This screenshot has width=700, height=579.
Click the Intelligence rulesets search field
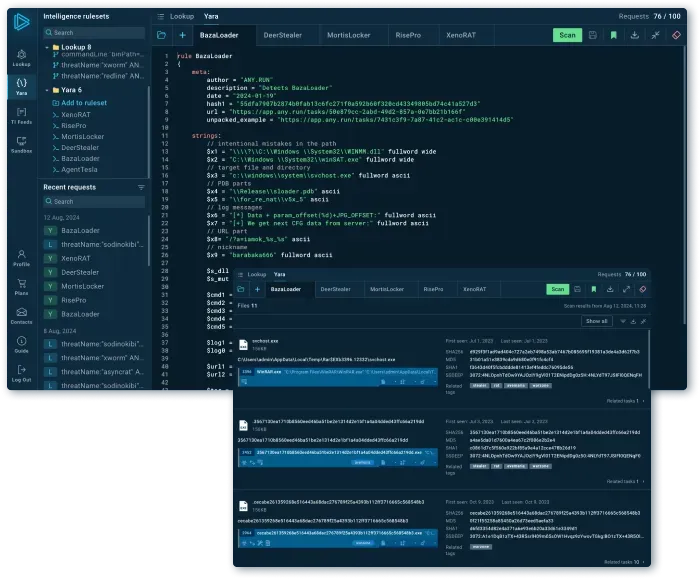point(95,32)
